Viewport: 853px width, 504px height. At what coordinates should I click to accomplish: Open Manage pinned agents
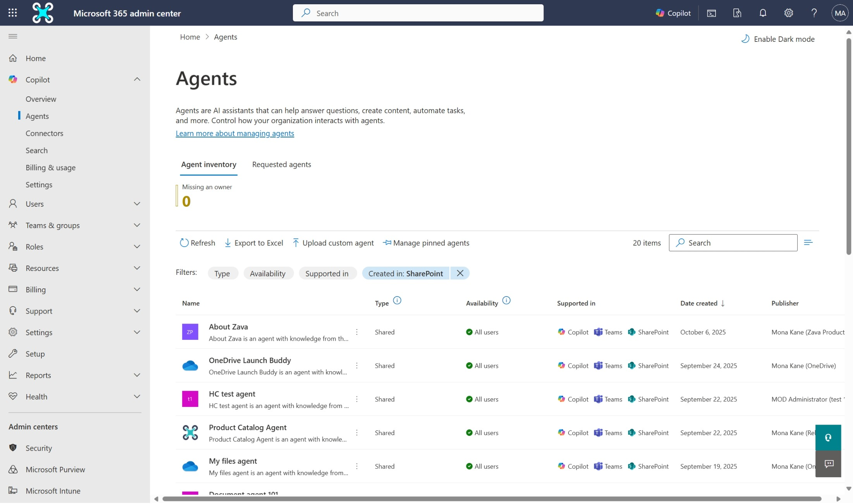pyautogui.click(x=426, y=243)
